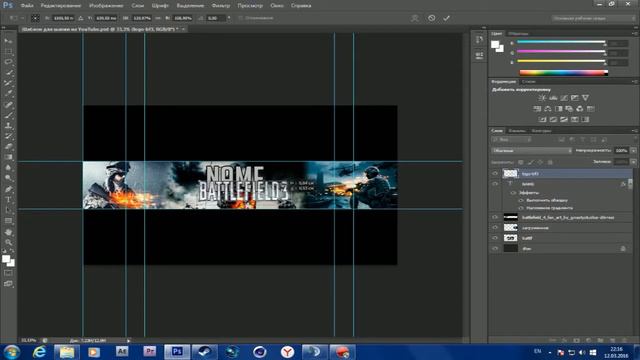Open the layer blend mode dropdown

tap(532, 151)
